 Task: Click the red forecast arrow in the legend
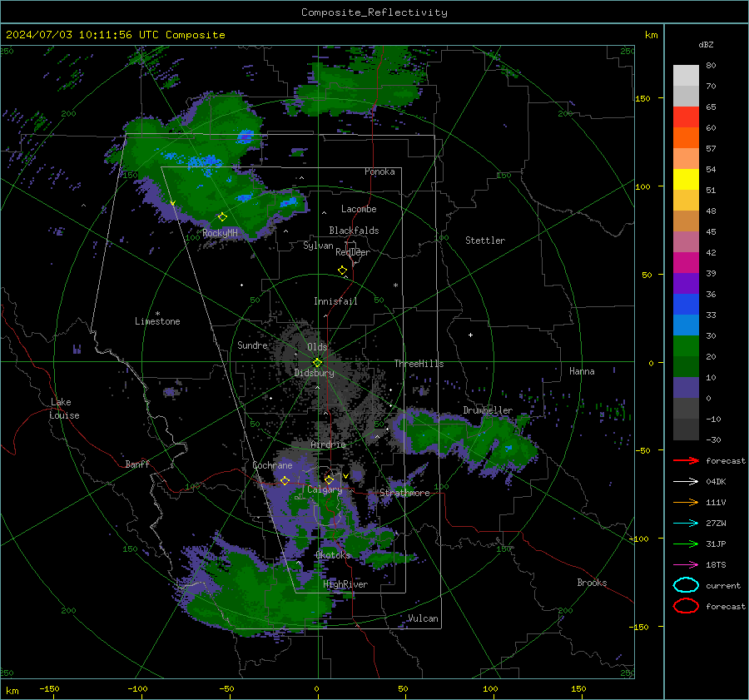(x=686, y=460)
